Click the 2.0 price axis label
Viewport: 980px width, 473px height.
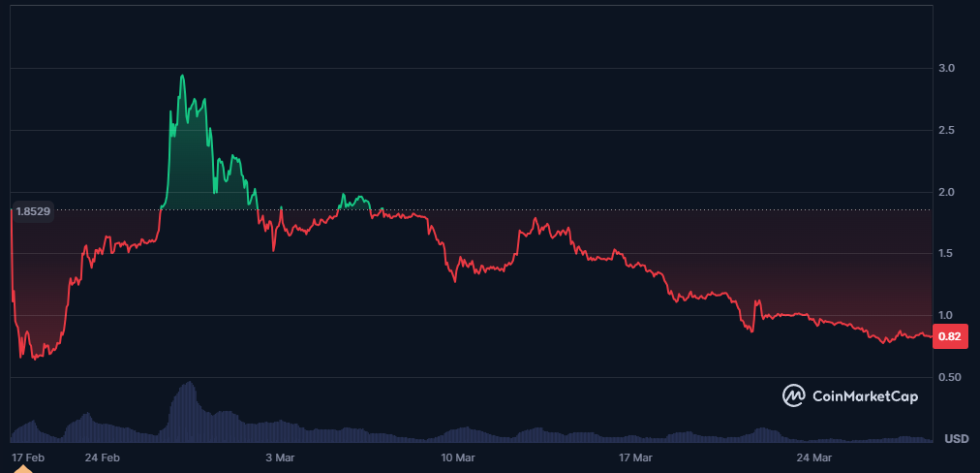coord(946,192)
